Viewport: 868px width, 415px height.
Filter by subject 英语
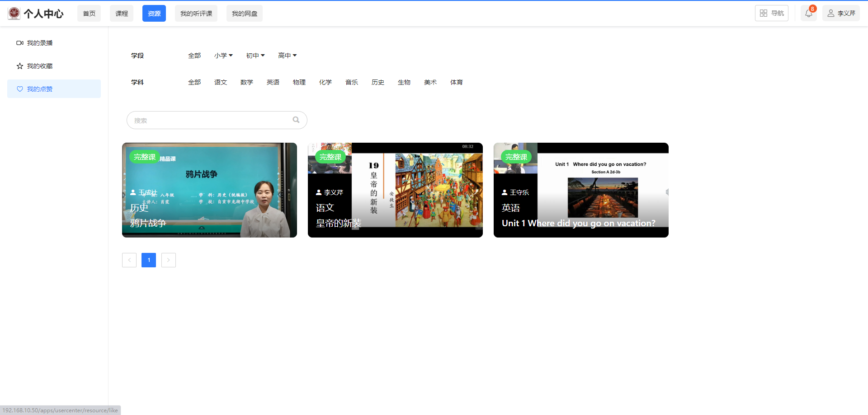[x=273, y=82]
